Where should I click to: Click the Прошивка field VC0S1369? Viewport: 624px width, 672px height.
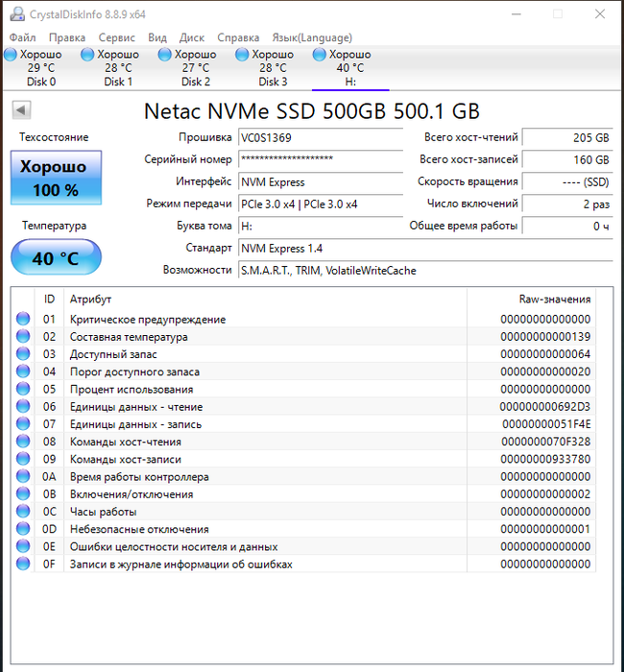(x=321, y=138)
